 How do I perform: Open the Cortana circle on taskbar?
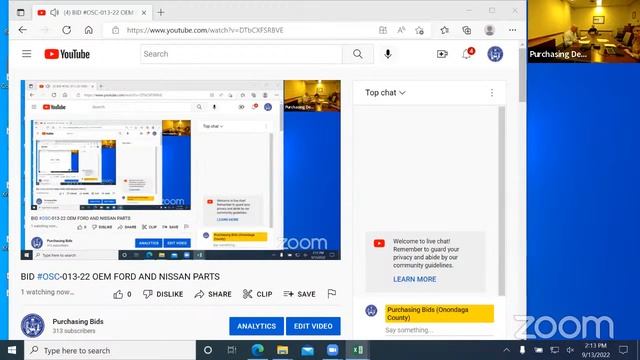(208, 350)
